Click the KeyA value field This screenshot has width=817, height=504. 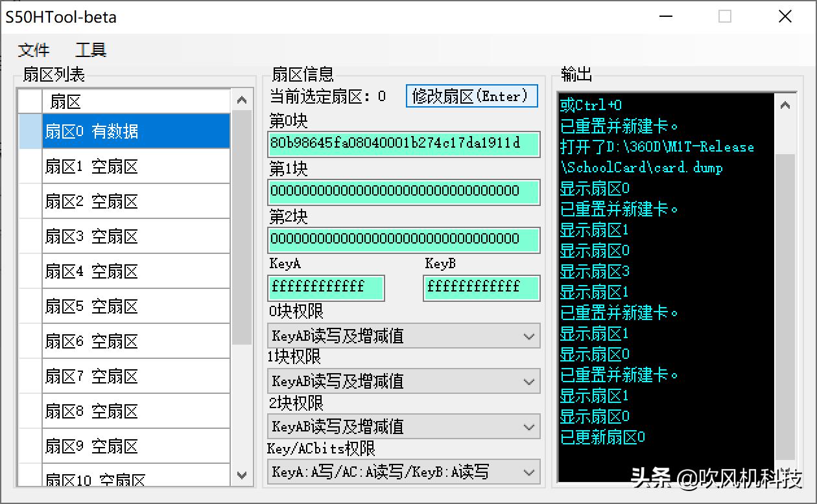[326, 288]
